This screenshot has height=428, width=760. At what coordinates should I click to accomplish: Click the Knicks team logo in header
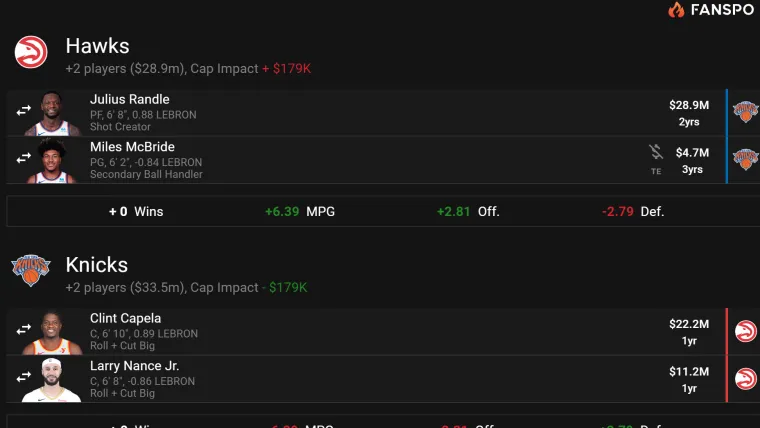click(31, 270)
